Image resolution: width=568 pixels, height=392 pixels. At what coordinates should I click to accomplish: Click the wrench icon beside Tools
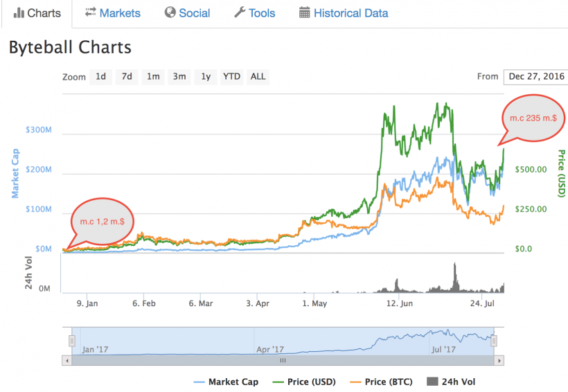240,12
